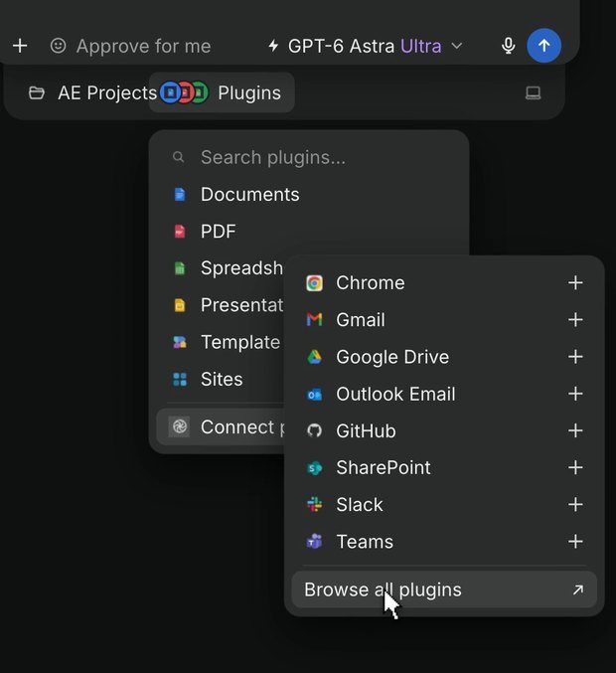Send message with blue arrow button
The image size is (616, 673).
click(543, 46)
